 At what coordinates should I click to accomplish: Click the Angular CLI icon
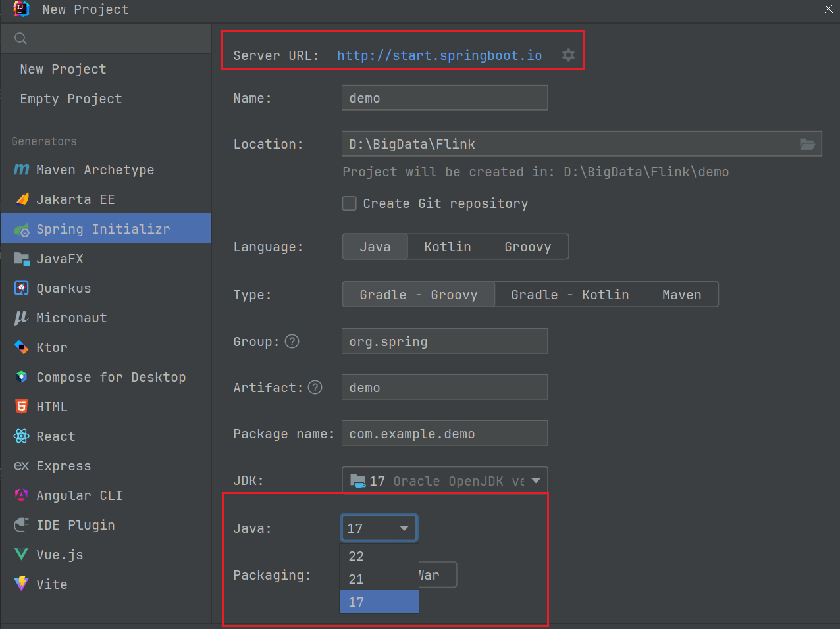pos(22,495)
